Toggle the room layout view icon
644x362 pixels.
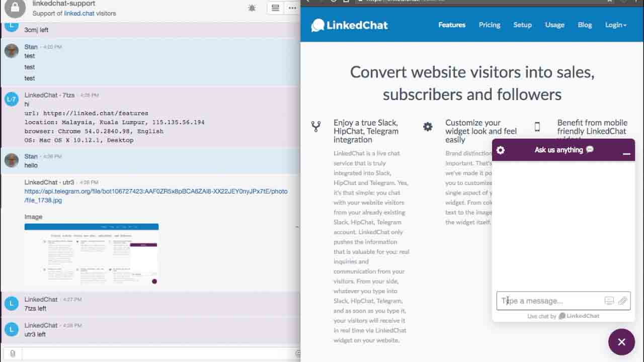click(x=275, y=8)
